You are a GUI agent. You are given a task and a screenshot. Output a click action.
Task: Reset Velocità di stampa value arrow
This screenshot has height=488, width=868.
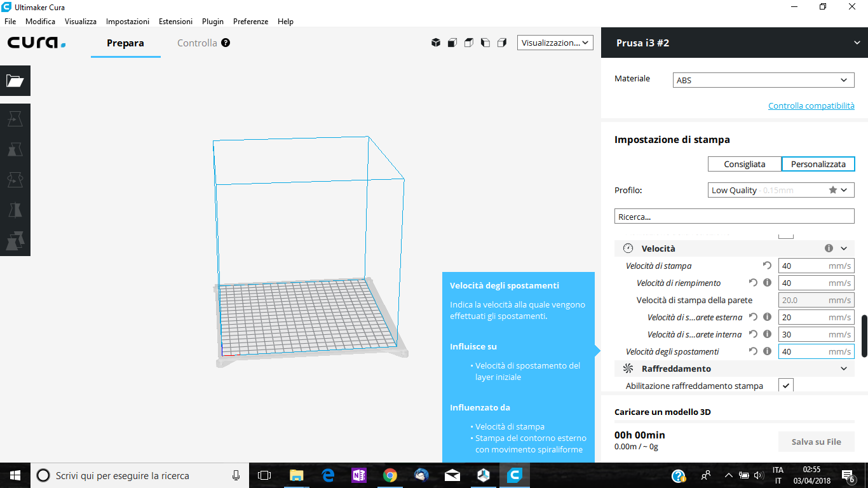pos(767,266)
